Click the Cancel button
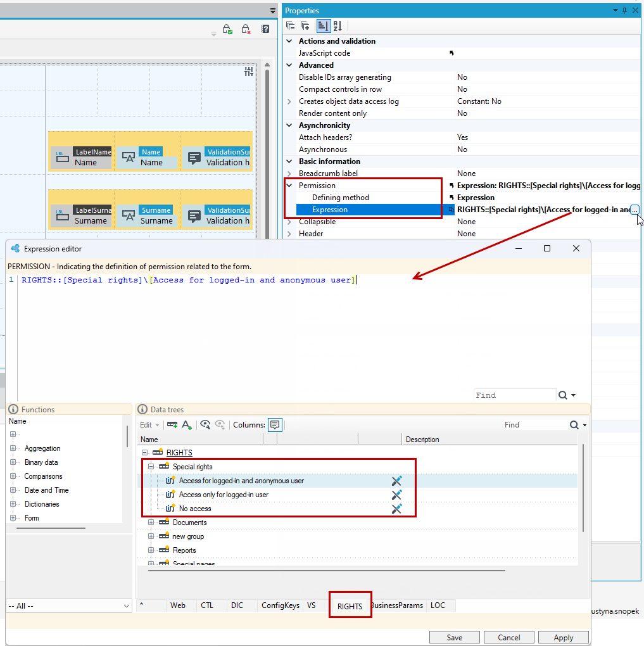644x646 pixels. click(x=509, y=637)
